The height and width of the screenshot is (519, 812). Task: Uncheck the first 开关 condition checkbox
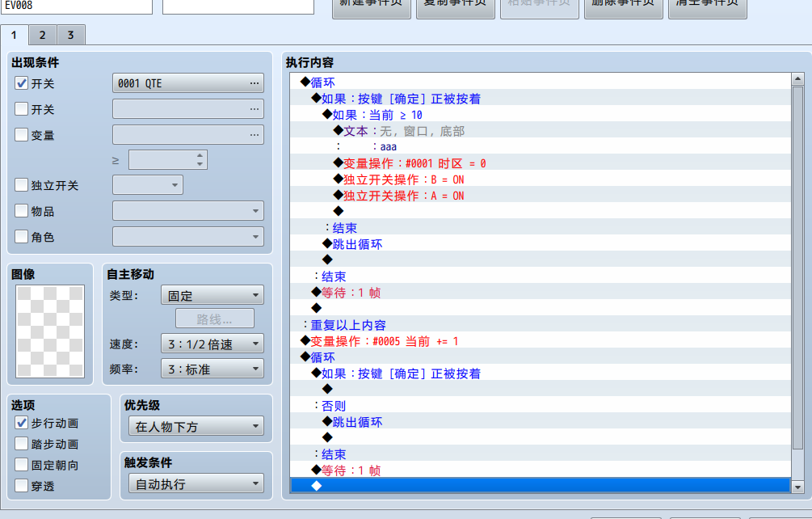[x=21, y=83]
